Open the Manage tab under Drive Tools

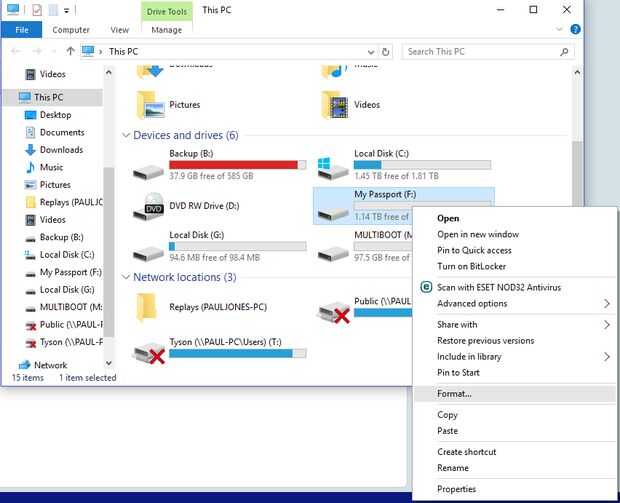[166, 30]
